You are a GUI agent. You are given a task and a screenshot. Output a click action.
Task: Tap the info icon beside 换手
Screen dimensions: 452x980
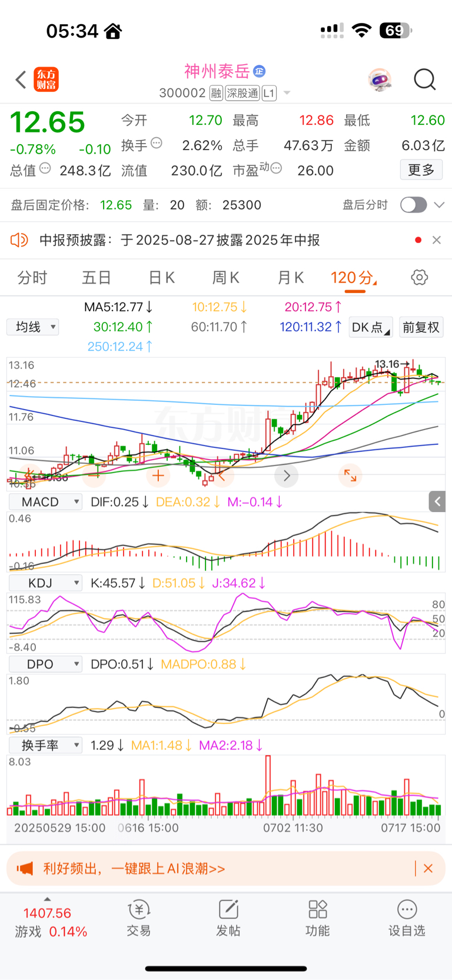click(157, 142)
